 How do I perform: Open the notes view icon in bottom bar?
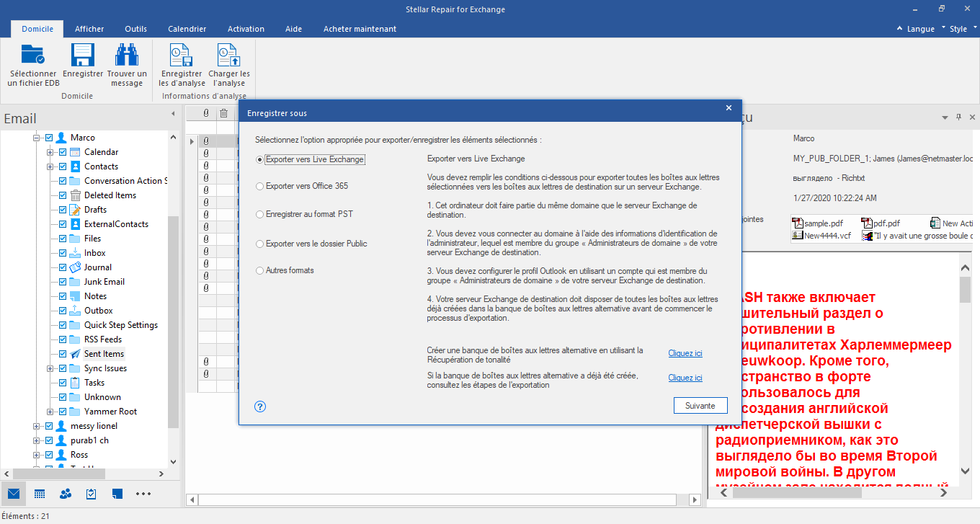pos(117,494)
